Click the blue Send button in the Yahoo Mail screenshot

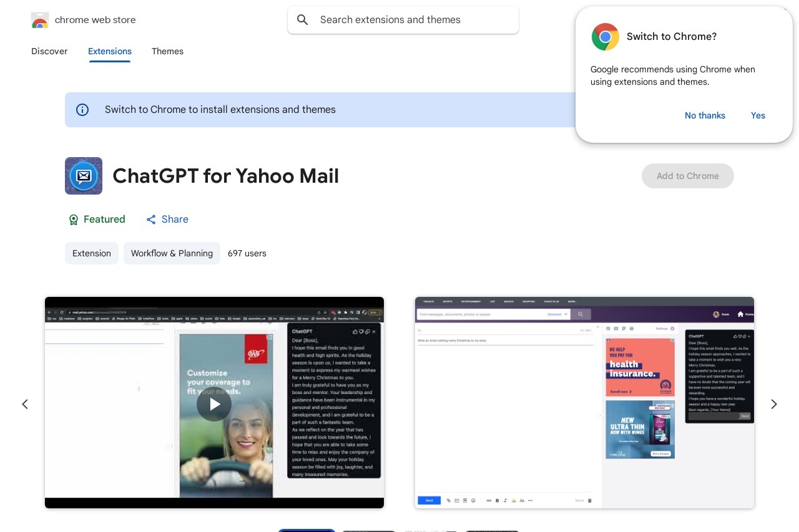(429, 500)
